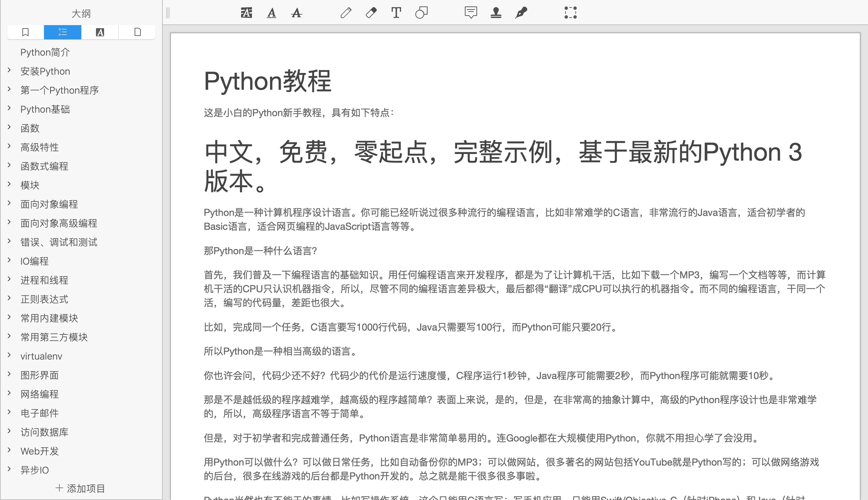The image size is (868, 500).
Task: Select the eraser tool
Action: pyautogui.click(x=371, y=13)
